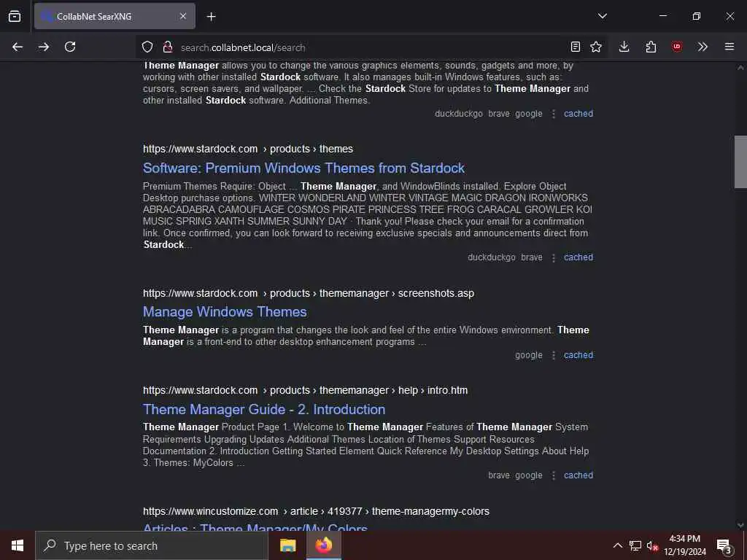Click the page scrollbar thumb
This screenshot has width=747, height=560.
point(740,162)
